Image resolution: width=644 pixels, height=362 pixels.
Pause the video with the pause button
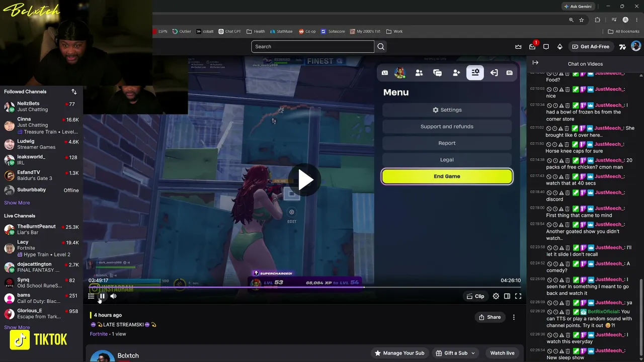(102, 296)
